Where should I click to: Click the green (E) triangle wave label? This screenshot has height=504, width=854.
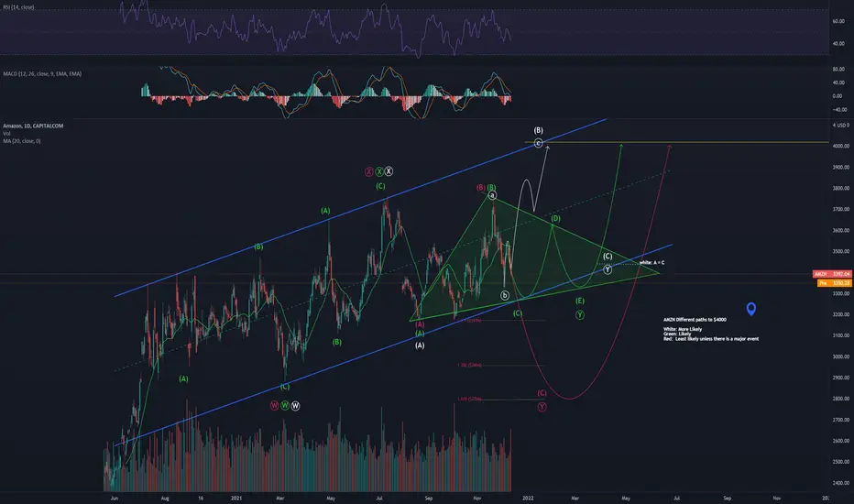(580, 301)
